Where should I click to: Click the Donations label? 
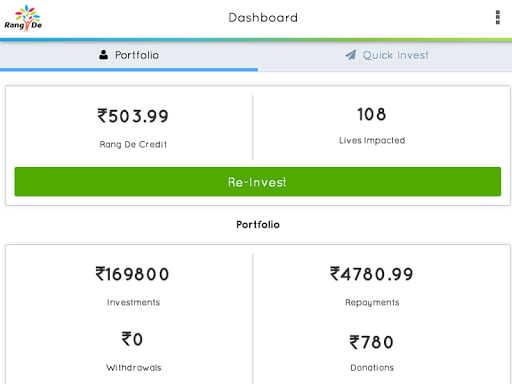[x=372, y=368]
